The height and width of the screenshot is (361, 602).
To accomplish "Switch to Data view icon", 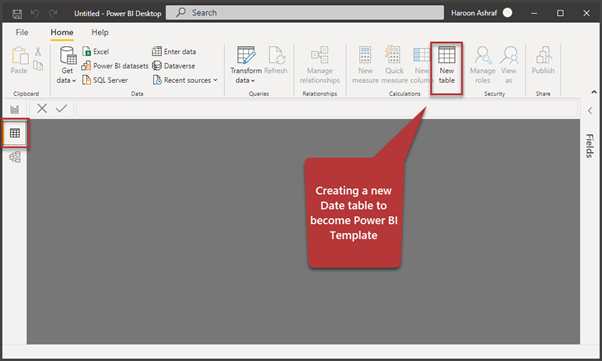I will tap(15, 133).
